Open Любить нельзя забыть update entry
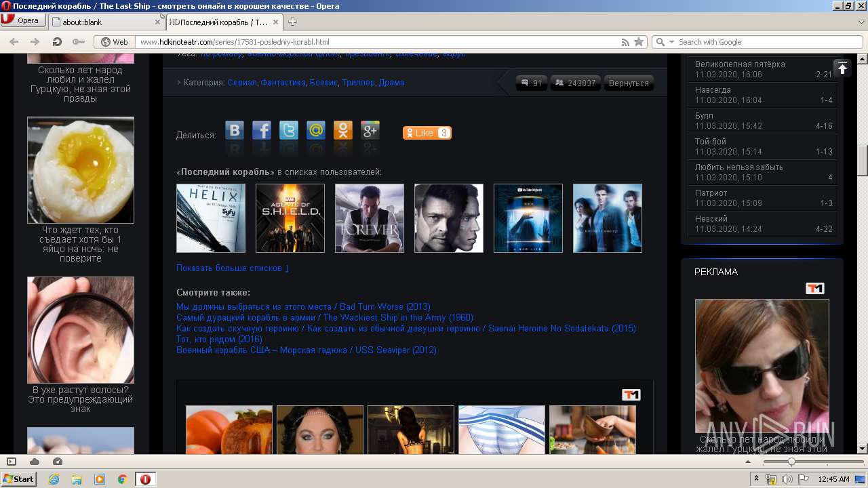This screenshot has height=488, width=868. point(764,172)
